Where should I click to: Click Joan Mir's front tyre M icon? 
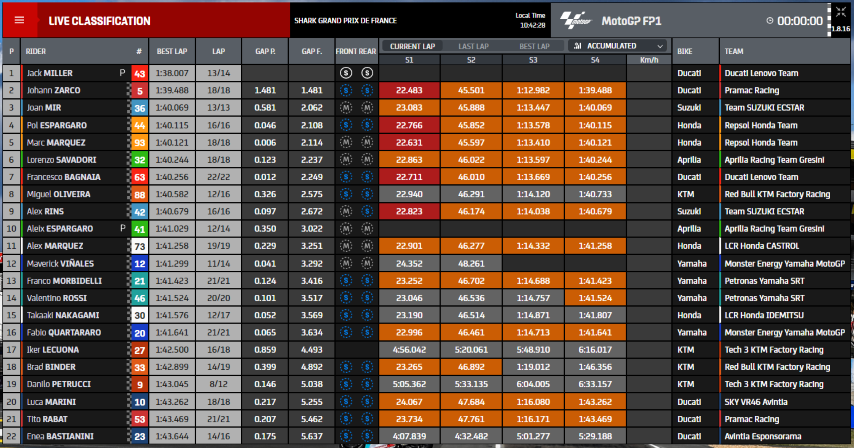pyautogui.click(x=346, y=108)
